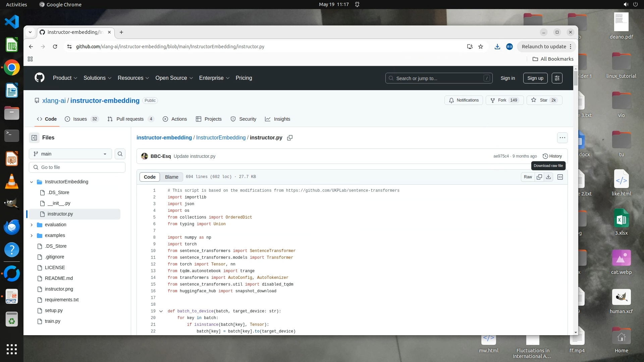Switch to Blame view toggle
The width and height of the screenshot is (644, 362).
point(171,177)
